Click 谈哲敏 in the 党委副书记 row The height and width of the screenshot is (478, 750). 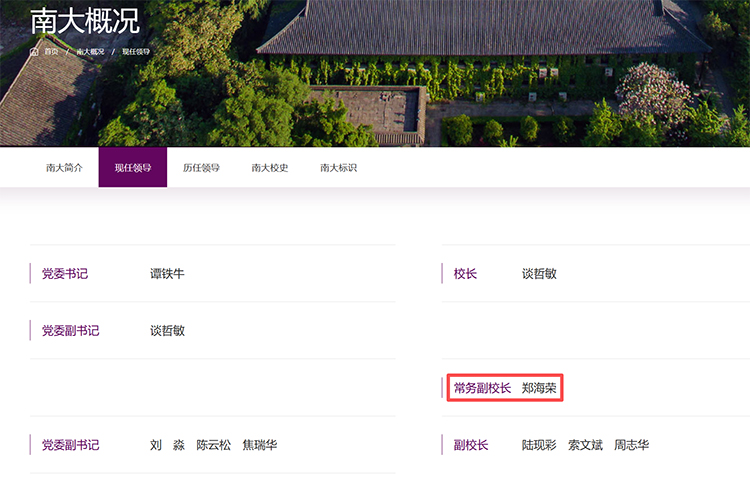[x=167, y=331]
